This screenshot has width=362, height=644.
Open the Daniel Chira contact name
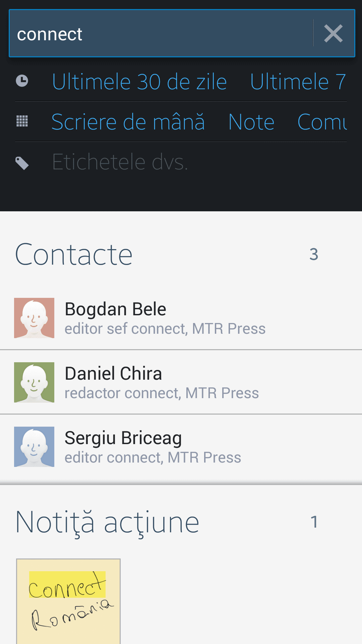pos(113,373)
